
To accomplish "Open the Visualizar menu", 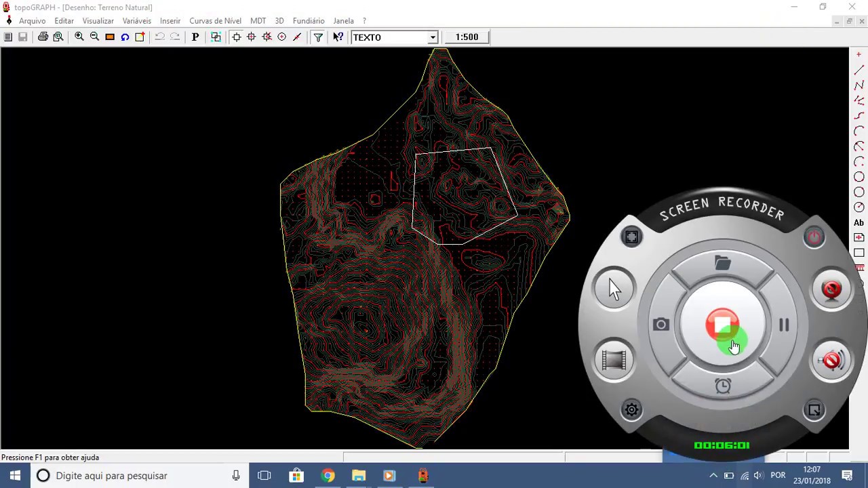I will pos(98,21).
